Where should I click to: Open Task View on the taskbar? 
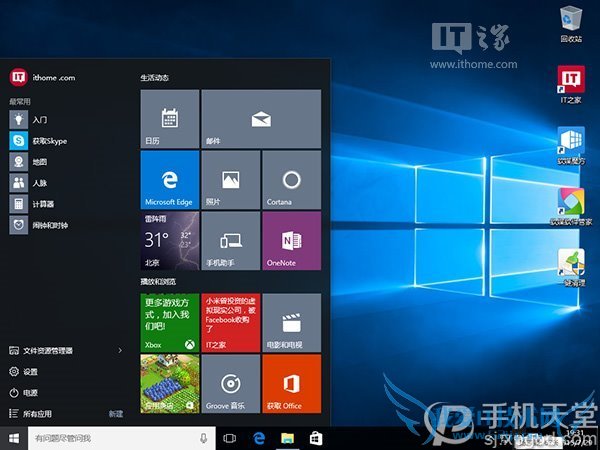pyautogui.click(x=230, y=438)
